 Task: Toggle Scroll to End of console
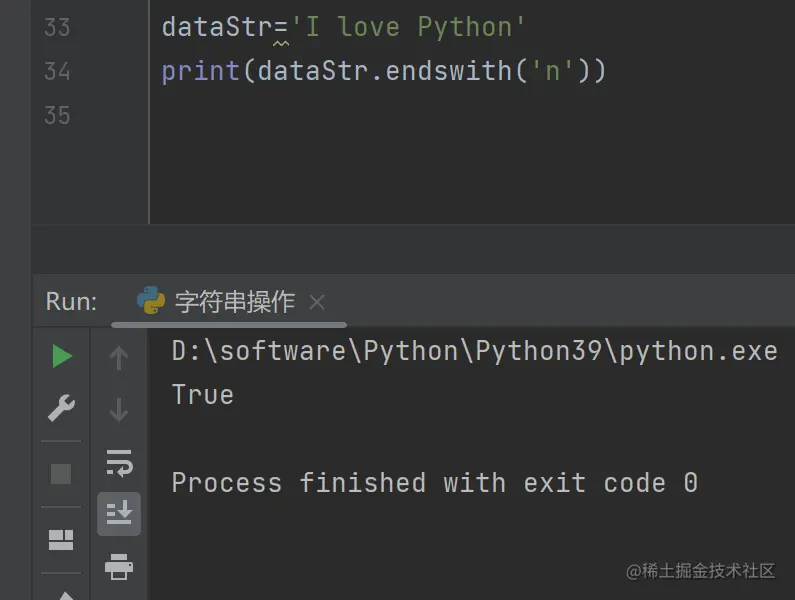click(119, 513)
